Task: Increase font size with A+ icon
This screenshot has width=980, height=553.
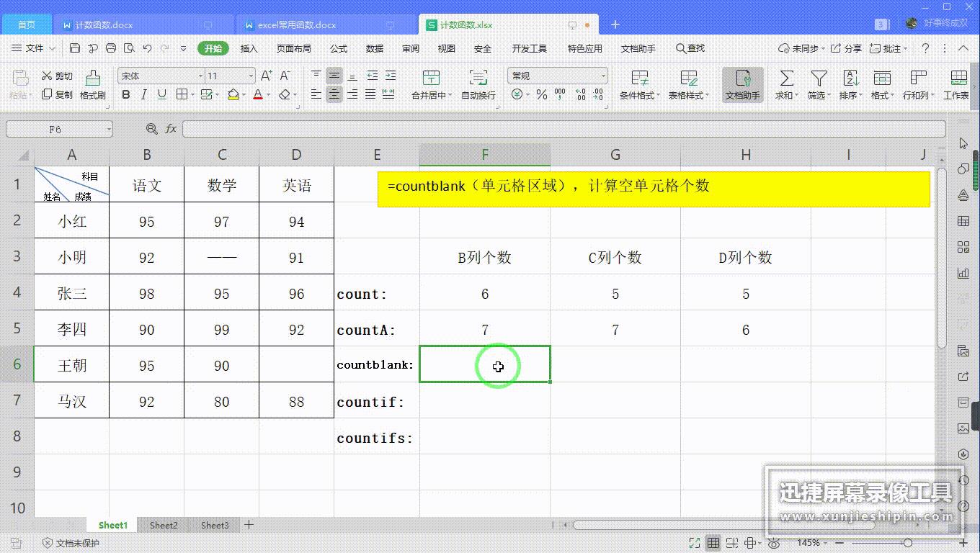Action: [x=266, y=76]
